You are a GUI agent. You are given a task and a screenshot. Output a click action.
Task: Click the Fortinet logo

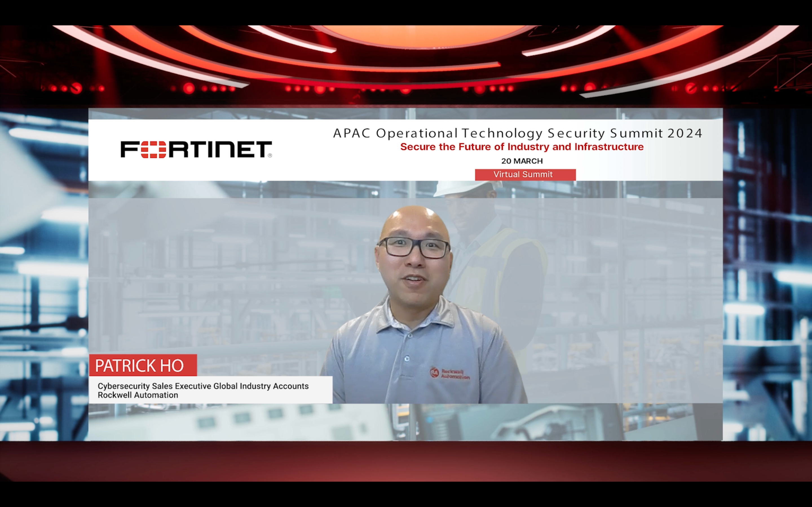(x=196, y=150)
